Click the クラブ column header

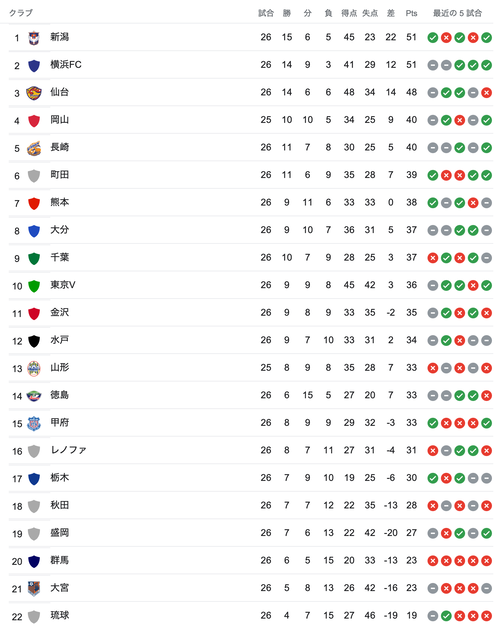pyautogui.click(x=21, y=13)
